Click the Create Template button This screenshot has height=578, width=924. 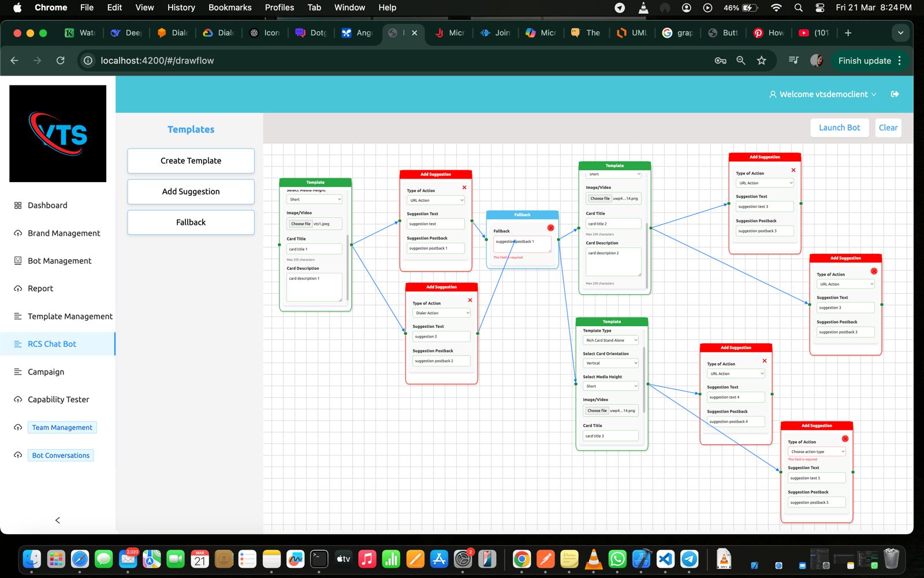click(x=191, y=161)
